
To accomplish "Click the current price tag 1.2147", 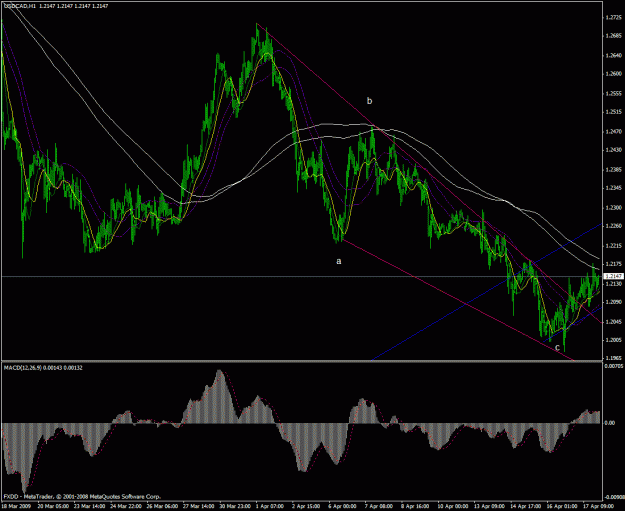I will pyautogui.click(x=614, y=276).
